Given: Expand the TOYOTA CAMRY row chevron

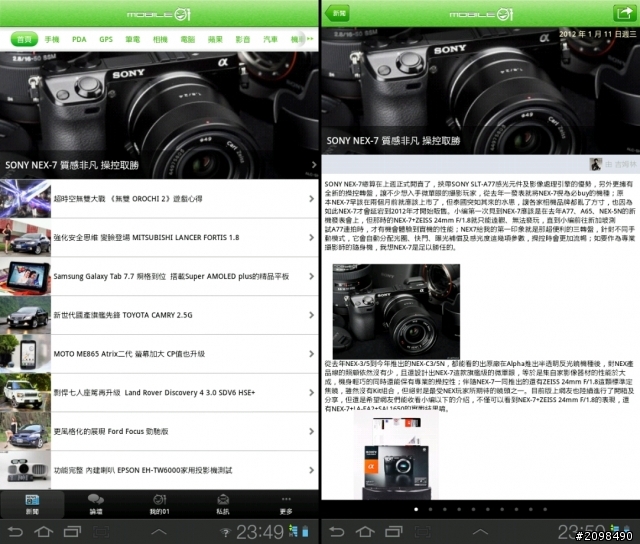Looking at the screenshot, I should click(x=311, y=315).
